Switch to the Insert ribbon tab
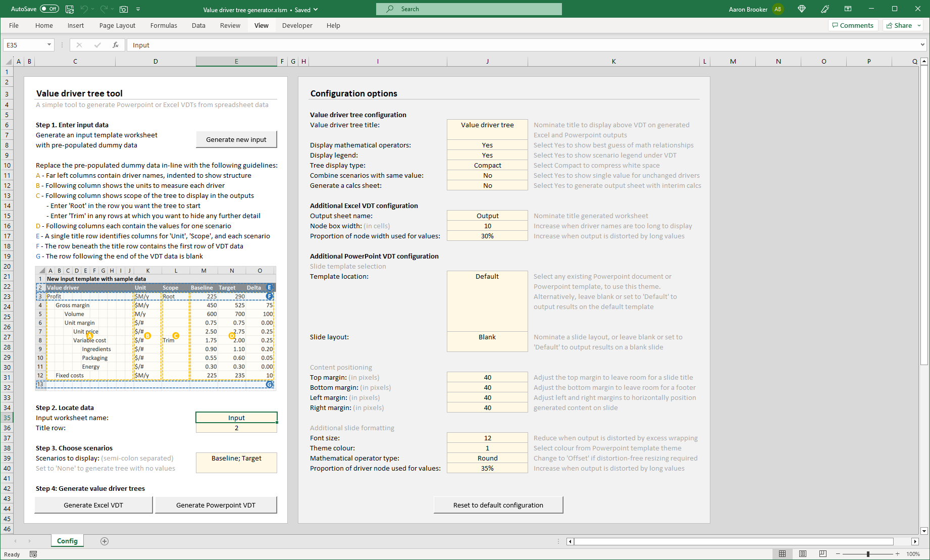This screenshot has height=560, width=930. point(76,25)
